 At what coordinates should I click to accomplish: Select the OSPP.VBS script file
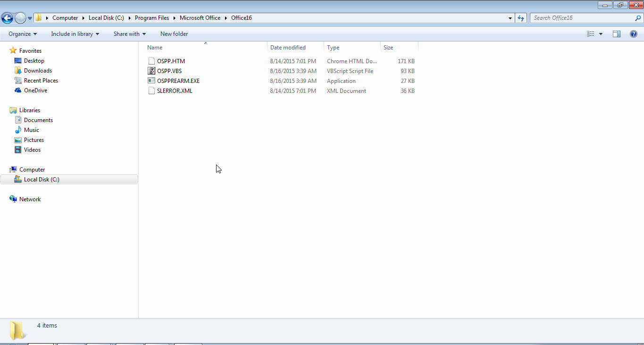click(x=169, y=71)
